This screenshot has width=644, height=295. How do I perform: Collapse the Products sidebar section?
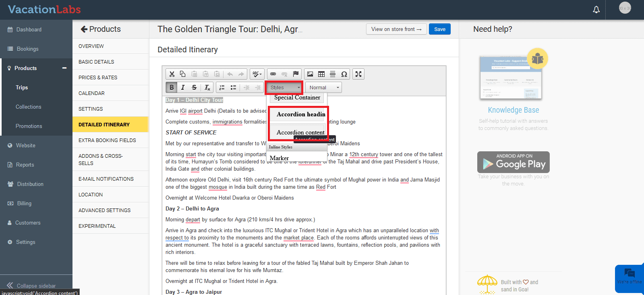64,68
